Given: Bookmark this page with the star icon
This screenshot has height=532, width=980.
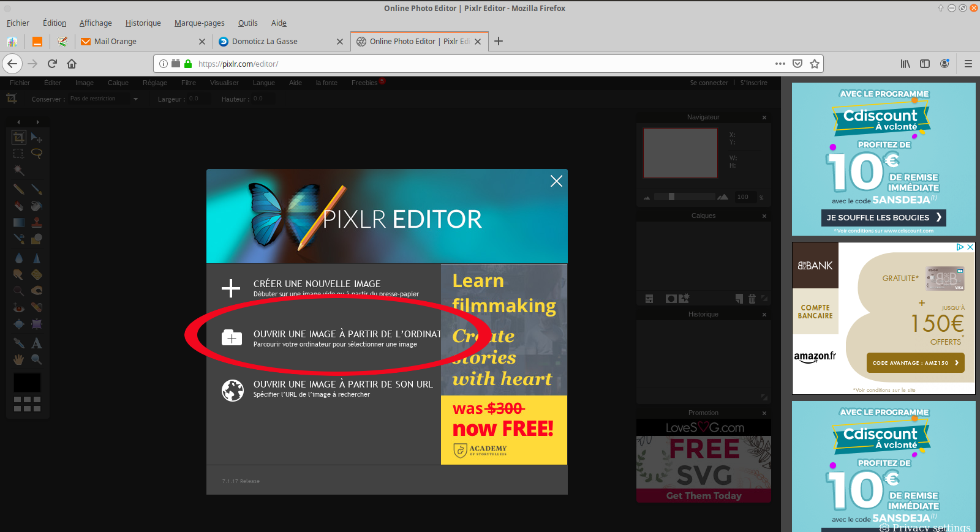Looking at the screenshot, I should click(815, 64).
